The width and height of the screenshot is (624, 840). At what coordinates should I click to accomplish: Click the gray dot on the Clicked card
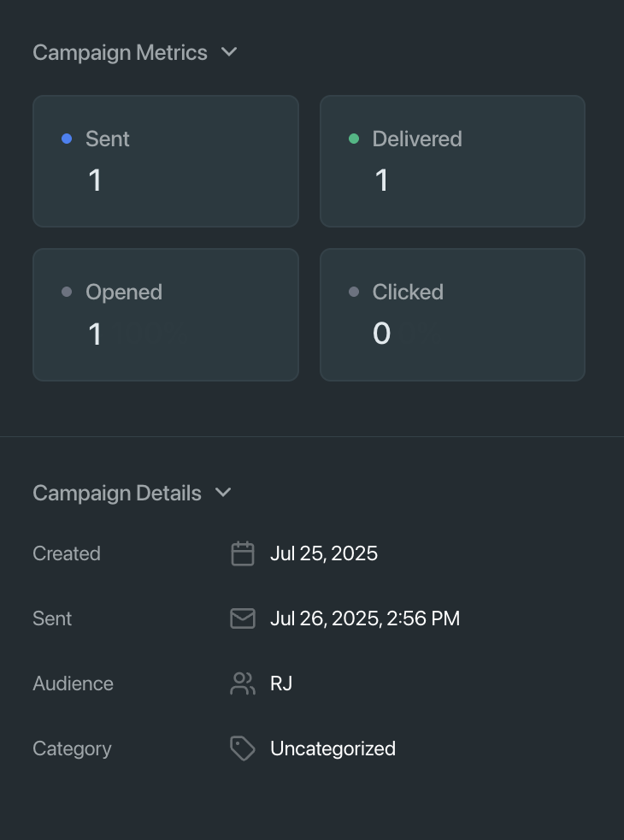point(354,292)
